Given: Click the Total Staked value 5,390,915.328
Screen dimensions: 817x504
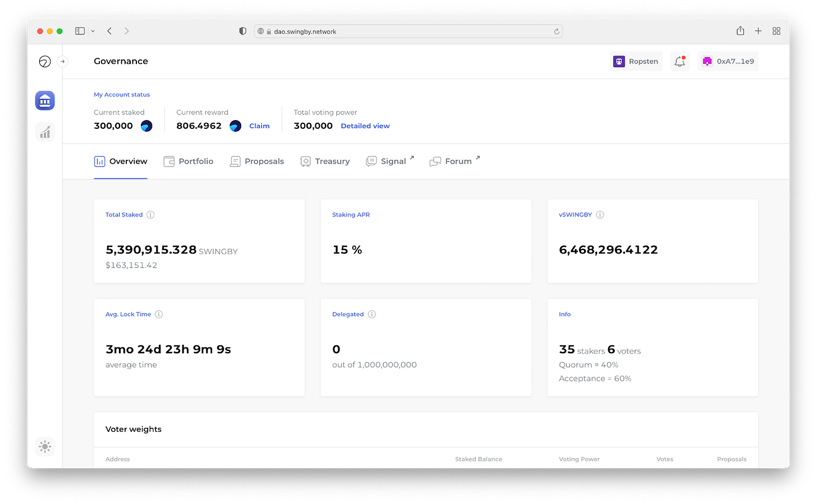Looking at the screenshot, I should [x=151, y=250].
